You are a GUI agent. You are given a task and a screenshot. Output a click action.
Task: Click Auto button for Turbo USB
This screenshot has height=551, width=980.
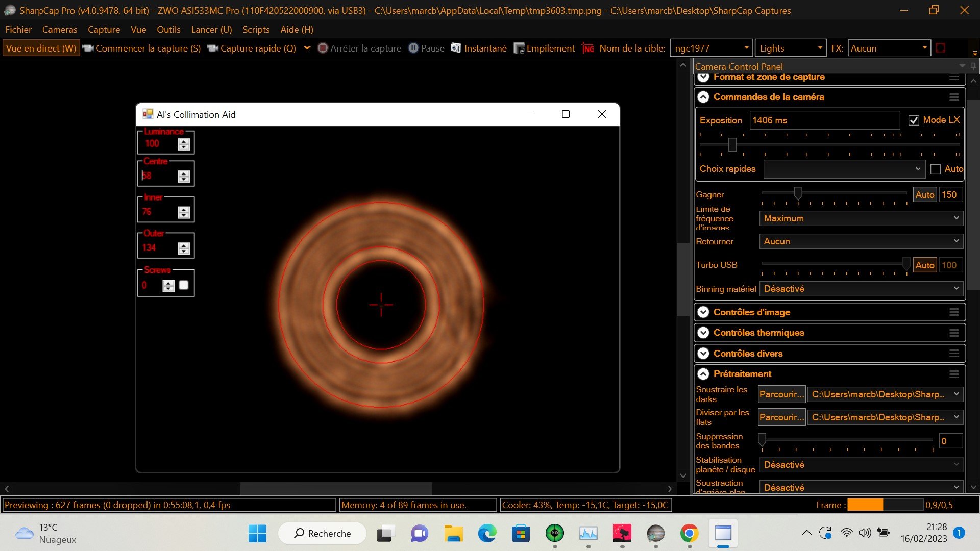(x=924, y=265)
